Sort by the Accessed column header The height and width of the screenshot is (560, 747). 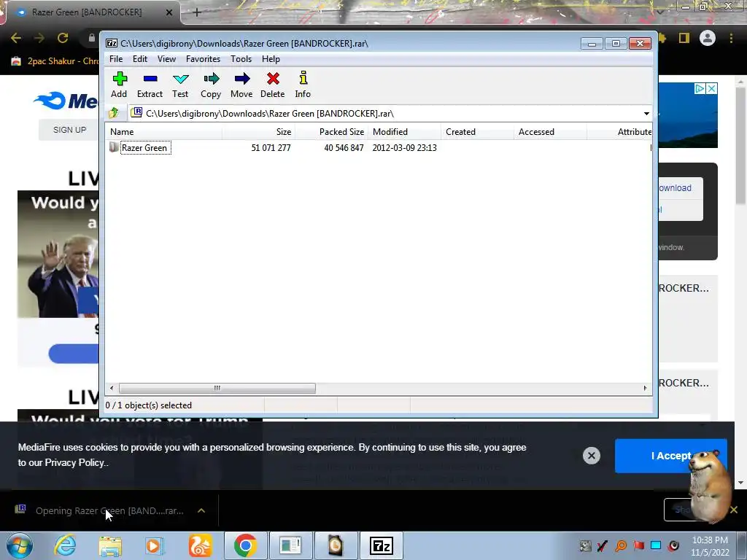550,132
